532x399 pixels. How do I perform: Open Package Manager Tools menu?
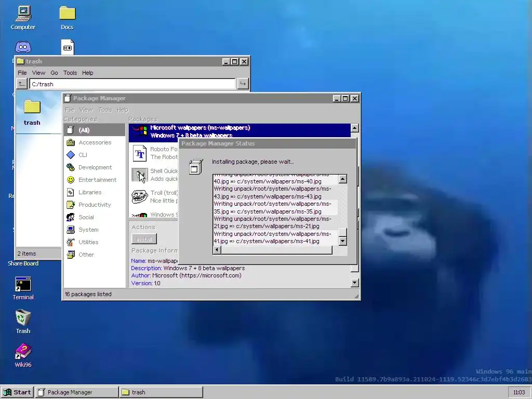105,110
